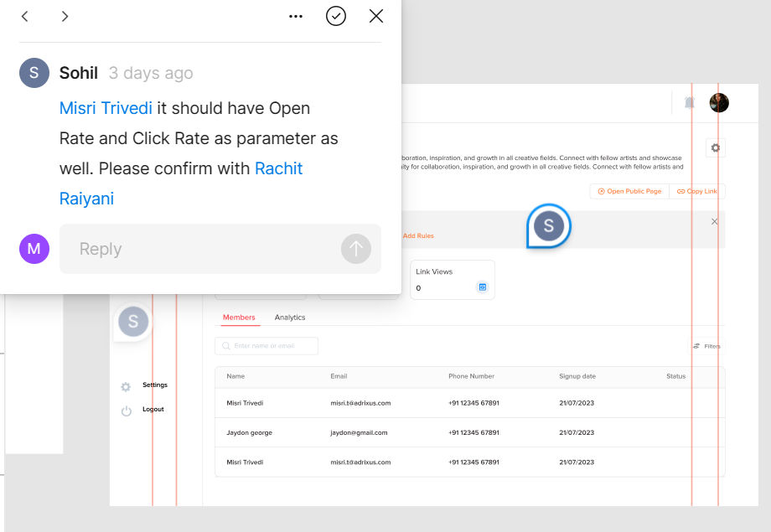Screen dimensions: 771x532
Task: Click the Misri Trivedi mention link
Action: tap(106, 109)
